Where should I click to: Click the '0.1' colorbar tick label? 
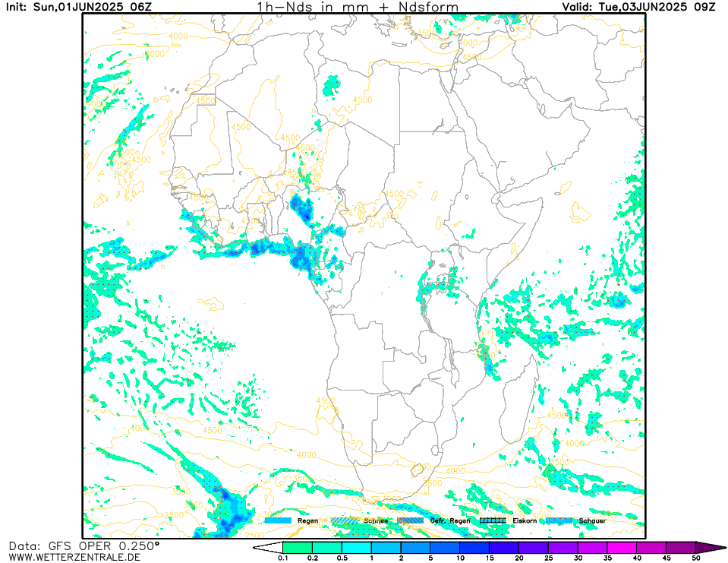pos(282,558)
